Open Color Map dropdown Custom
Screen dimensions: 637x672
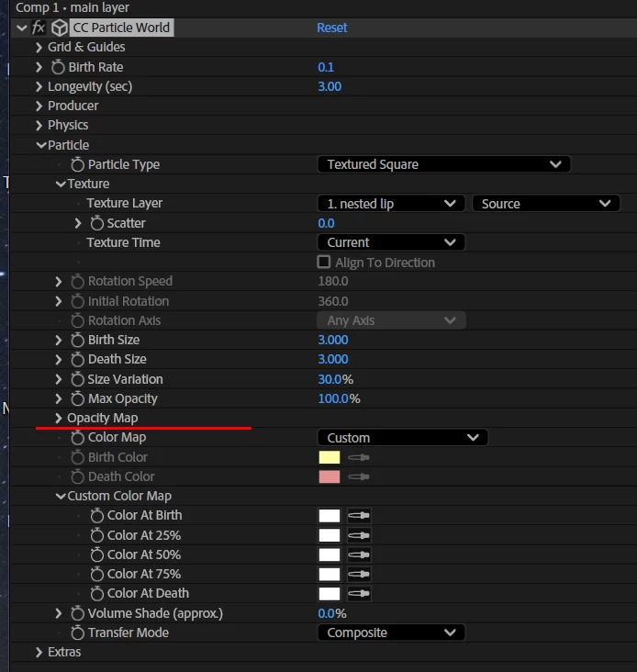coord(403,438)
